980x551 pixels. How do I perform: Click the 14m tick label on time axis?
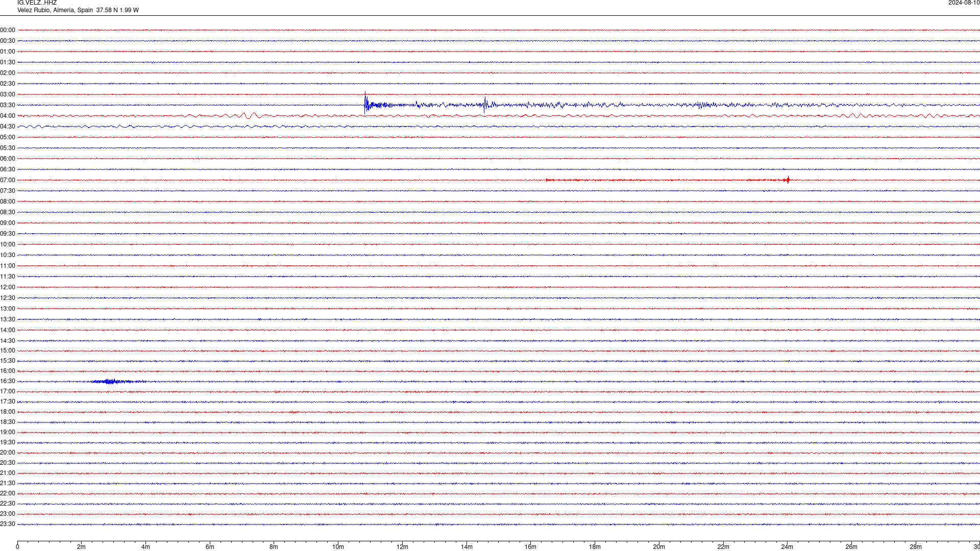click(467, 547)
